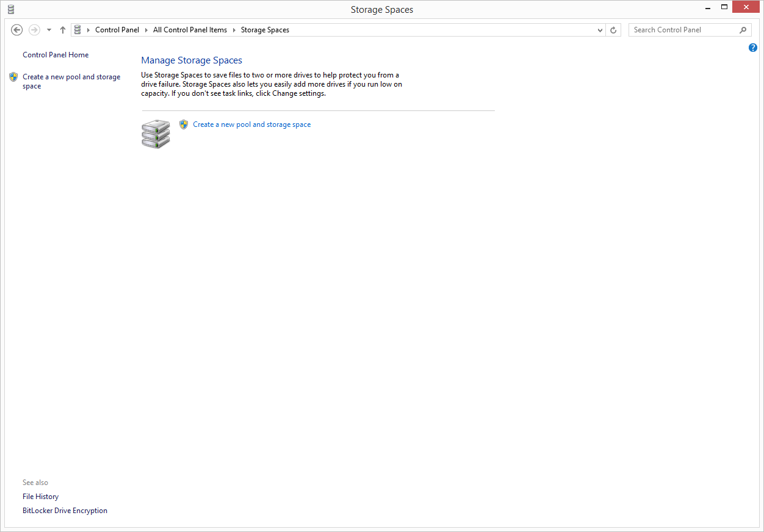This screenshot has width=764, height=532.
Task: Select All Control Panel Items breadcrumb
Action: click(190, 30)
